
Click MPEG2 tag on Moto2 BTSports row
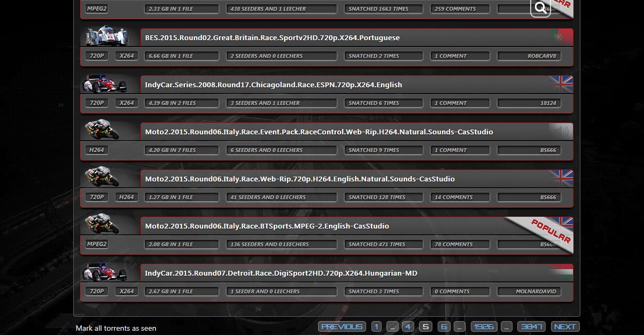(97, 244)
